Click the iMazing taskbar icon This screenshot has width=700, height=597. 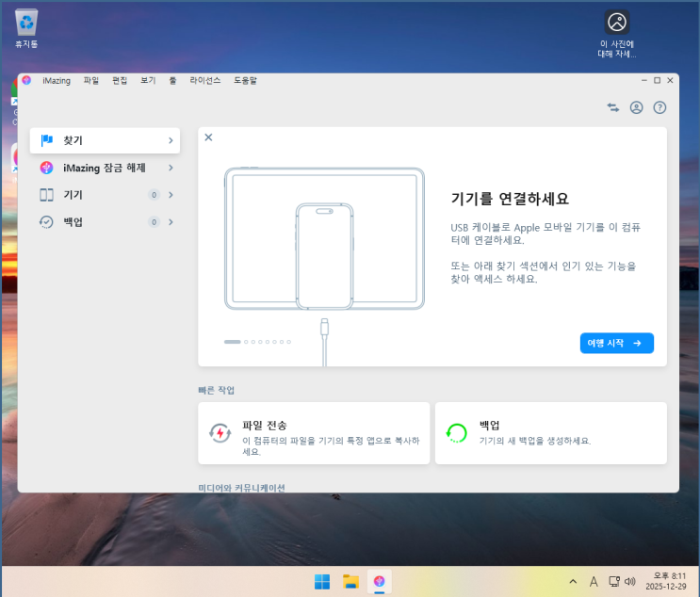tap(380, 581)
